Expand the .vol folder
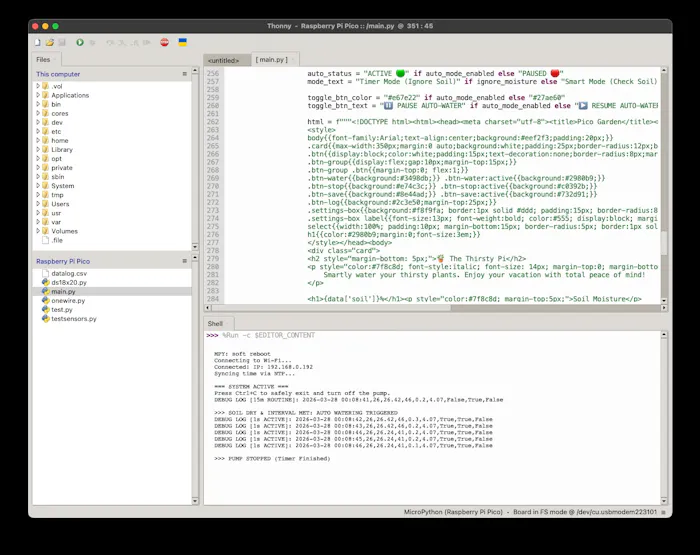The height and width of the screenshot is (555, 700). 38,86
